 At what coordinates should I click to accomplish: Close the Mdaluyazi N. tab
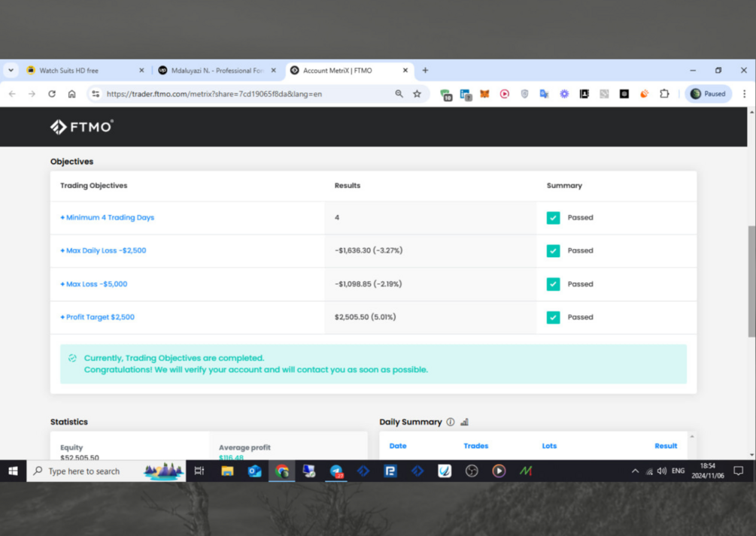click(273, 71)
